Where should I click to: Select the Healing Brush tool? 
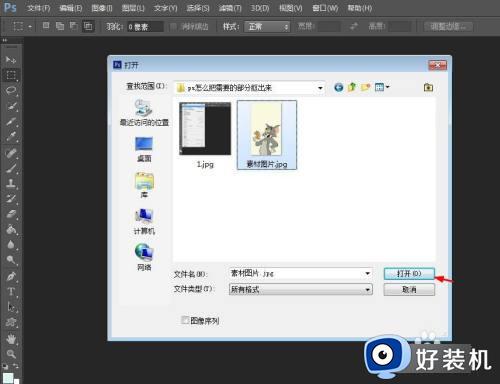(x=11, y=153)
